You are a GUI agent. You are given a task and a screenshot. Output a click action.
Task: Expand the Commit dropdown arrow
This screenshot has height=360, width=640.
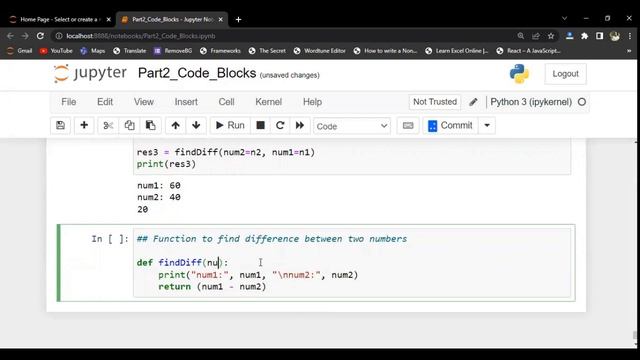click(487, 125)
